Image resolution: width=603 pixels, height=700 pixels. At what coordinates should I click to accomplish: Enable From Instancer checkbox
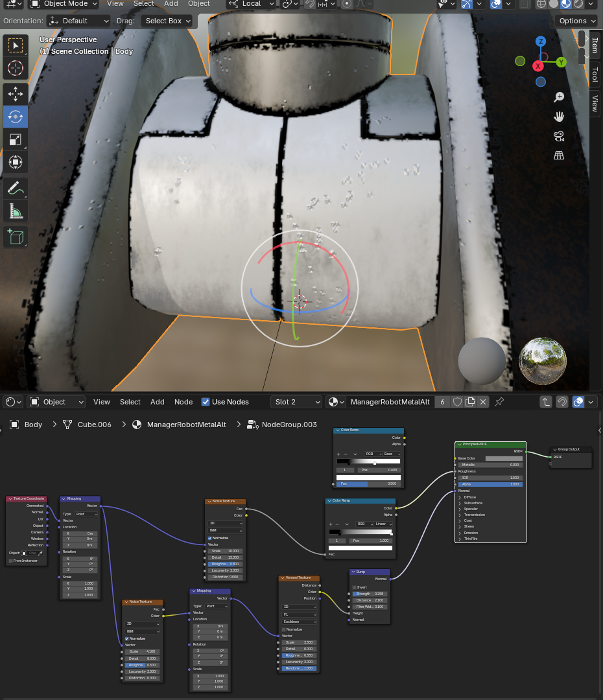coord(11,561)
